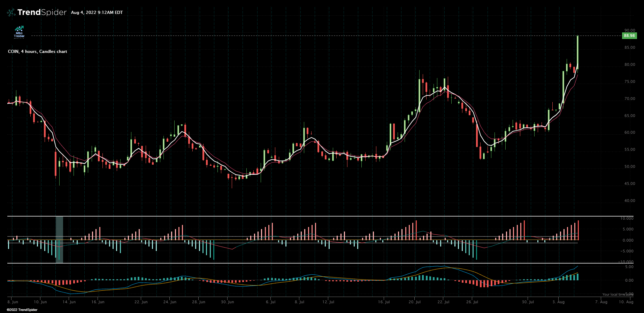Click the 8. Jul date label
644x313 pixels.
point(299,302)
